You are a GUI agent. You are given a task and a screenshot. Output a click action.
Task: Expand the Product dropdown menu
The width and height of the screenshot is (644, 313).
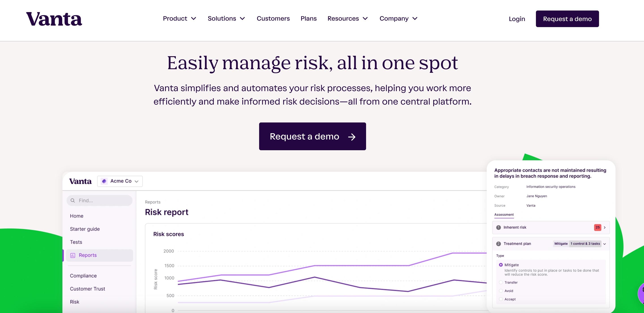pos(179,19)
